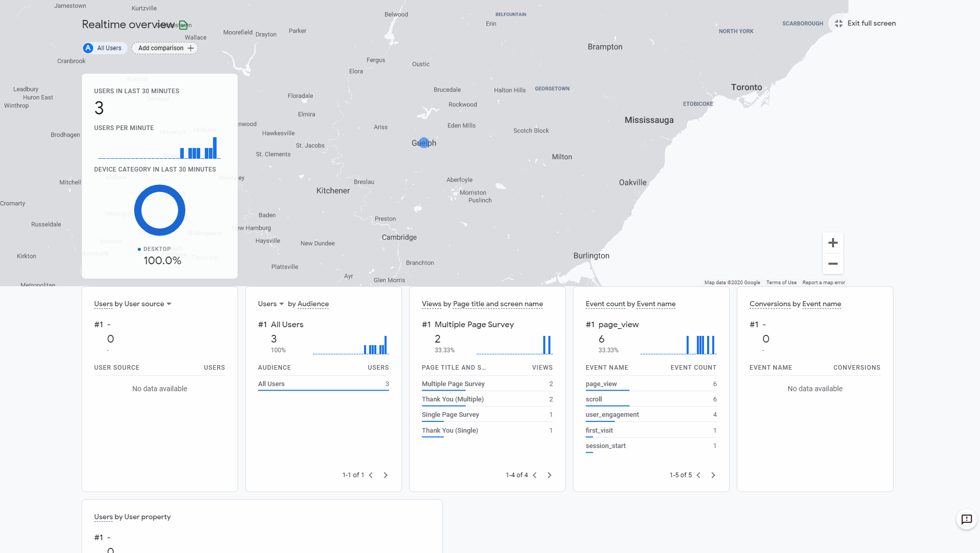
Task: Click the blue user location dot on Guelph
Action: [423, 143]
